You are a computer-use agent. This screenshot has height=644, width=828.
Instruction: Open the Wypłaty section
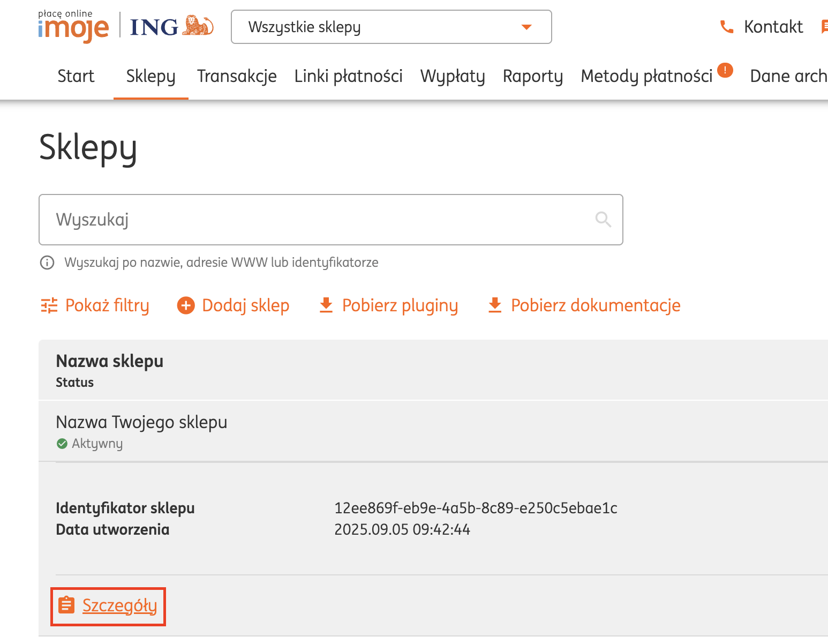pyautogui.click(x=453, y=76)
